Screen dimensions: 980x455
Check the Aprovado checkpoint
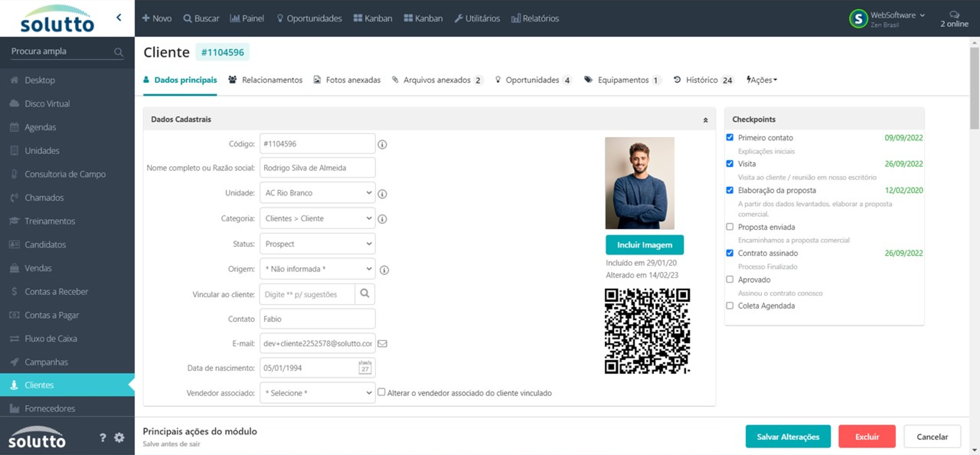pos(729,279)
